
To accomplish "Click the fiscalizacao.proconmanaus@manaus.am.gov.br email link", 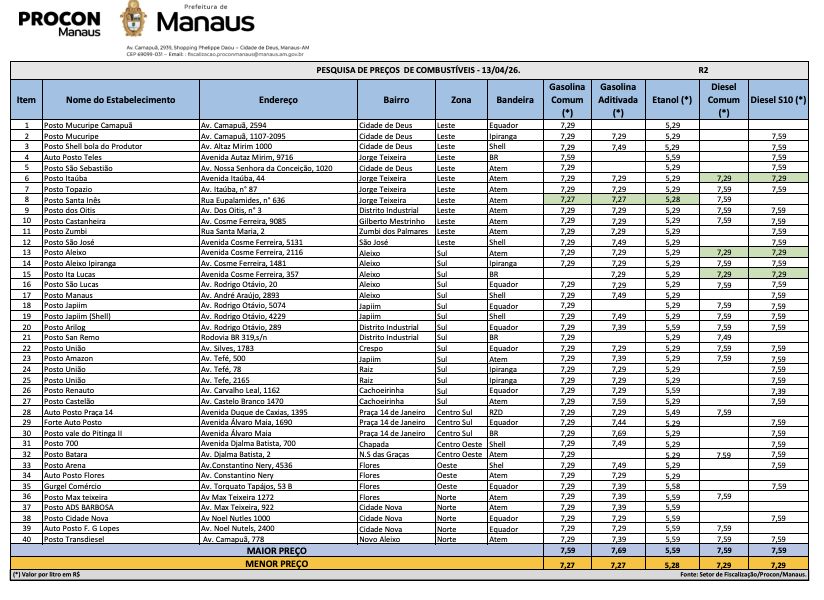I will [245, 52].
